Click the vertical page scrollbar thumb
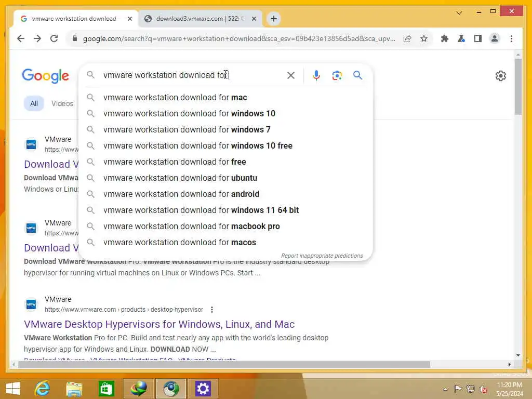This screenshot has height=399, width=532. [518, 87]
